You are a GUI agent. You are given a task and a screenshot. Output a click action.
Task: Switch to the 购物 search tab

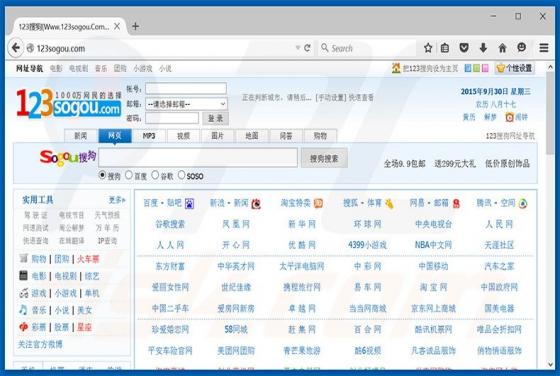[x=320, y=136]
